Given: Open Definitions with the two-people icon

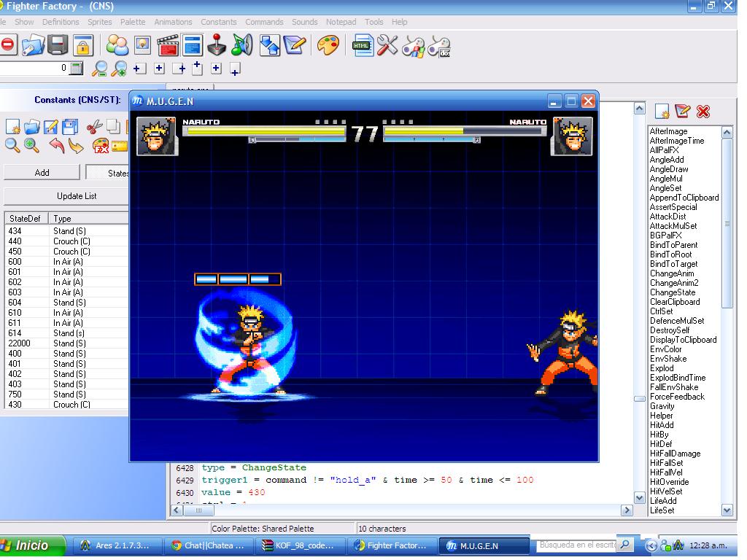Looking at the screenshot, I should pos(117,45).
